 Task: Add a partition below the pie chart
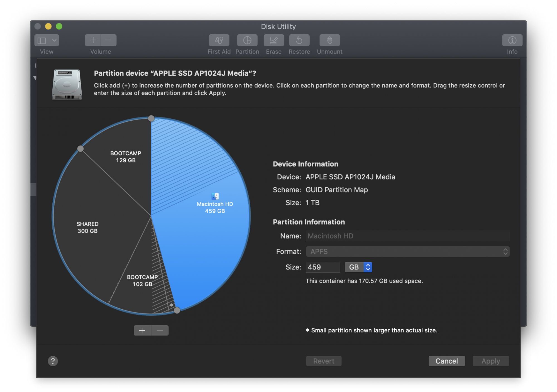click(x=142, y=330)
